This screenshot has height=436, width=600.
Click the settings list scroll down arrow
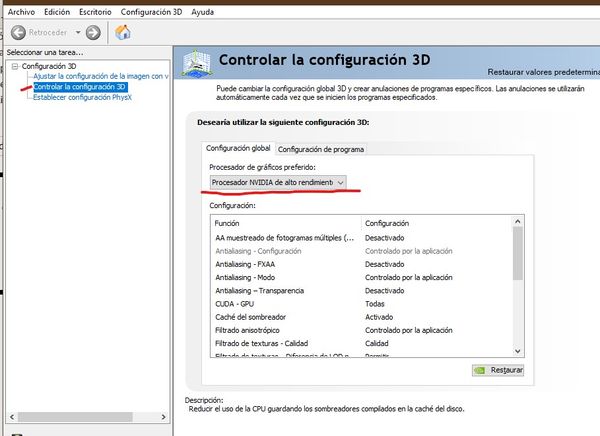pos(518,351)
